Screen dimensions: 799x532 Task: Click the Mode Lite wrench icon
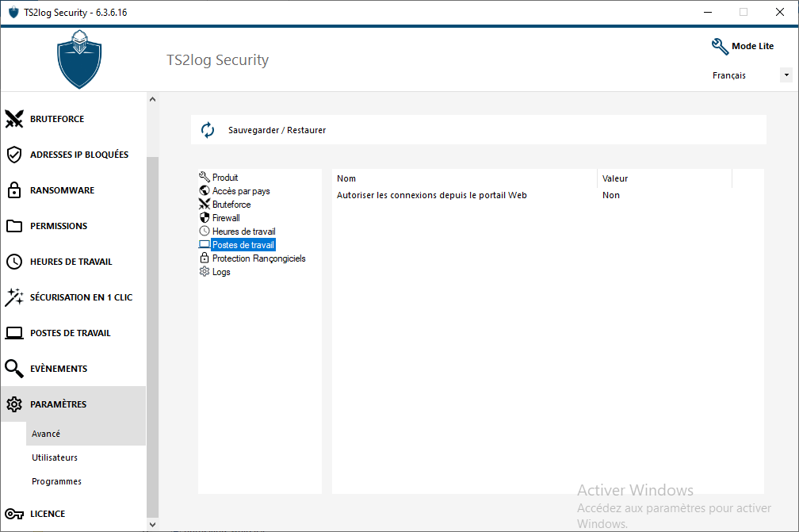pyautogui.click(x=720, y=46)
